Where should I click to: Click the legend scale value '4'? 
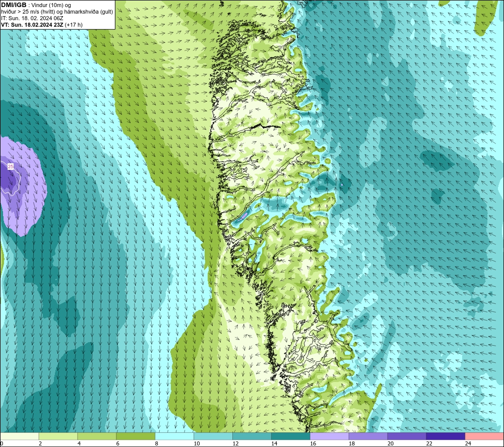[79, 443]
